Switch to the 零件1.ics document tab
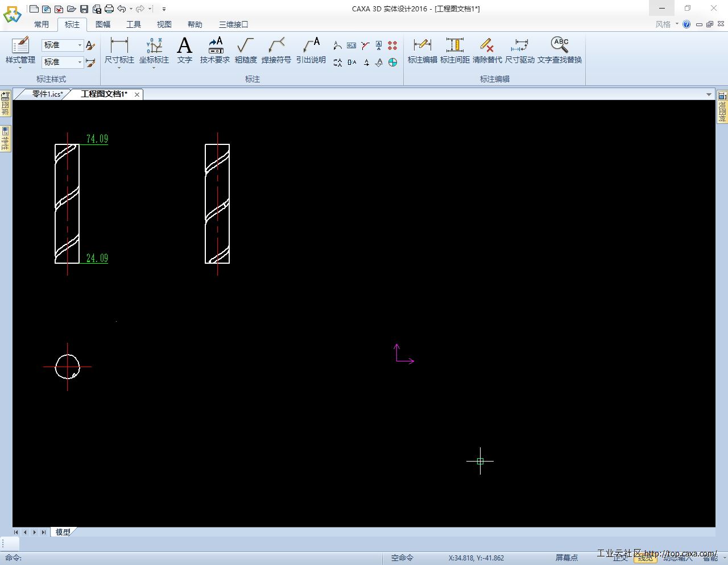Image resolution: width=728 pixels, height=565 pixels. (x=47, y=94)
